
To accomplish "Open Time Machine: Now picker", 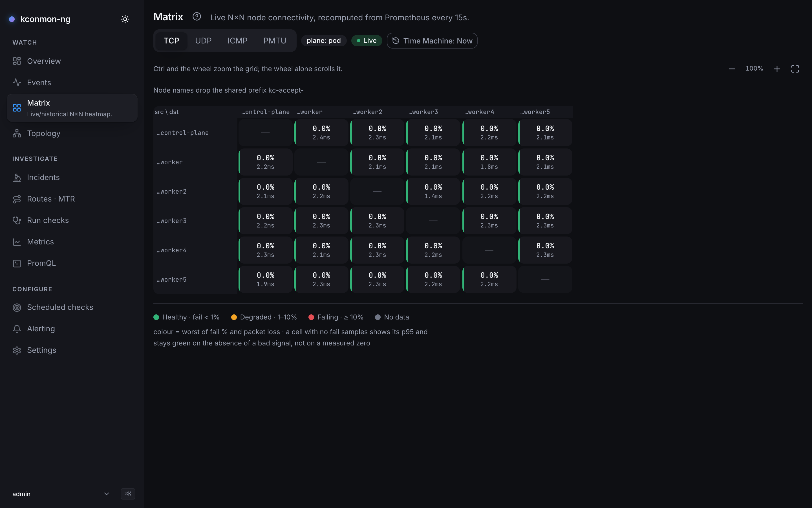I will [x=432, y=41].
